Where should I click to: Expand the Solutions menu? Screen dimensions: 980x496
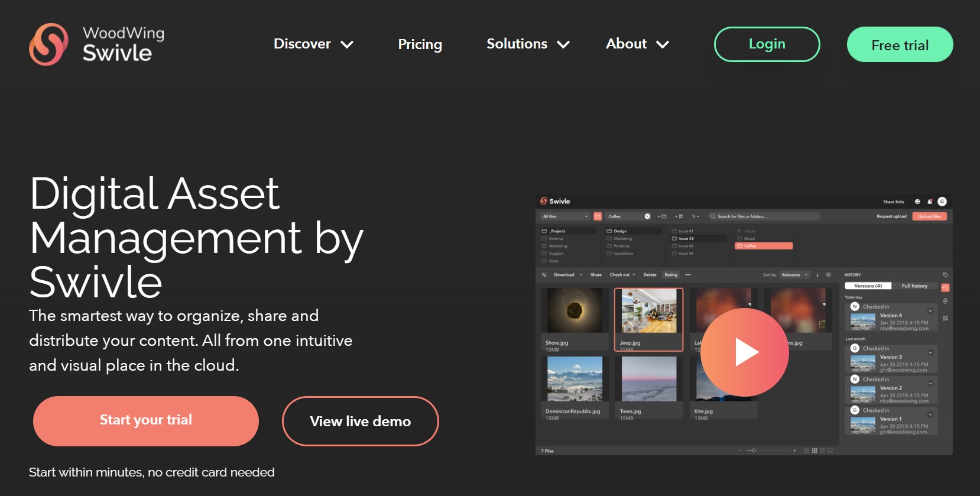[528, 44]
